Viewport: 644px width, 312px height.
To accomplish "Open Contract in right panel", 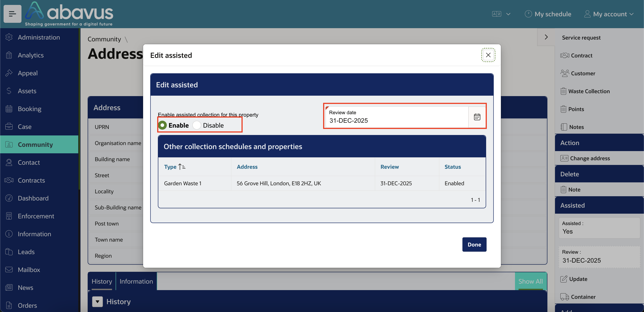I will [x=576, y=55].
